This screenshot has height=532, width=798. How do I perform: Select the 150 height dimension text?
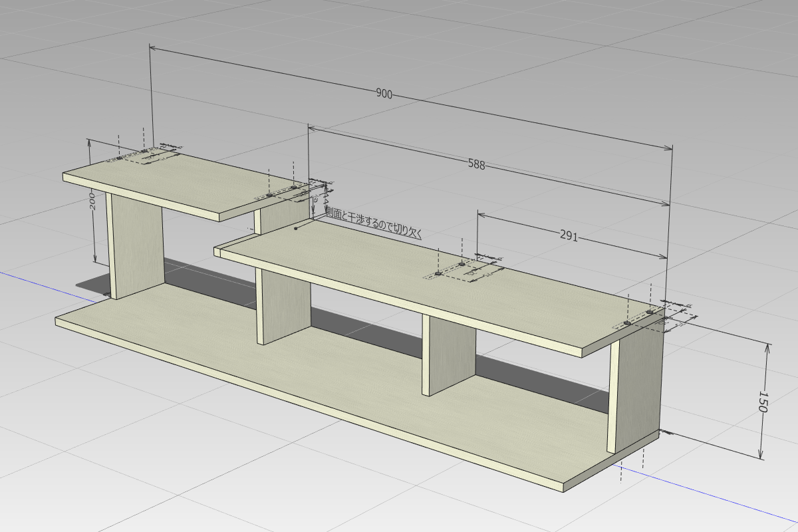(x=763, y=402)
